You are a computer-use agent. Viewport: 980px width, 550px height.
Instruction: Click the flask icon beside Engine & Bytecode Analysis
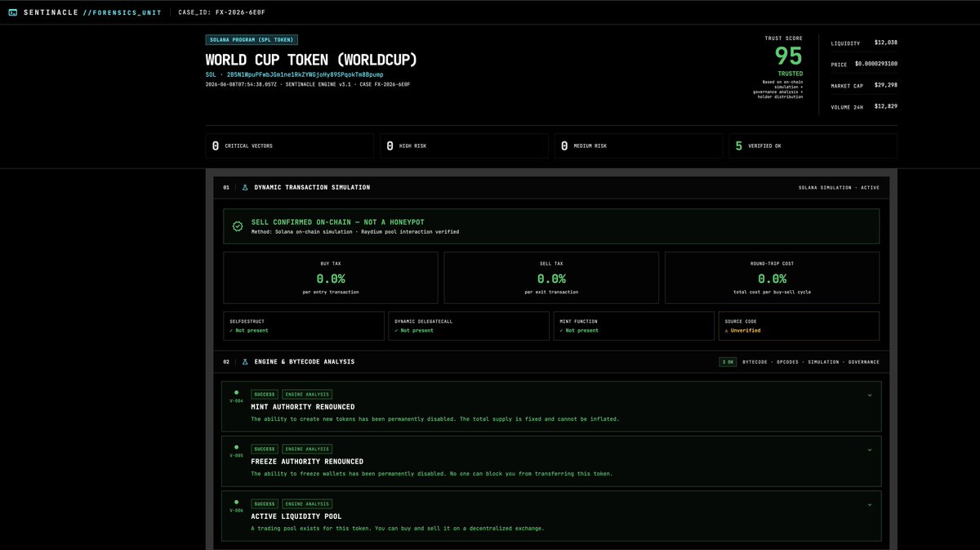click(x=244, y=361)
